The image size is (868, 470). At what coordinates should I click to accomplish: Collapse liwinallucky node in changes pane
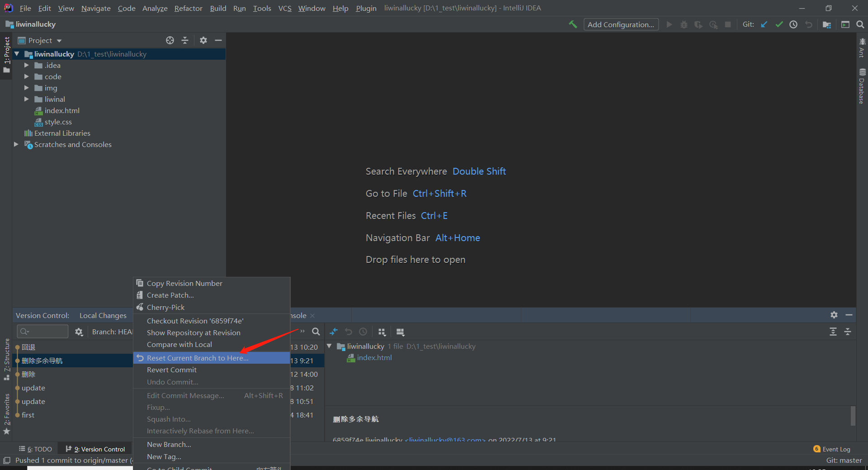329,346
